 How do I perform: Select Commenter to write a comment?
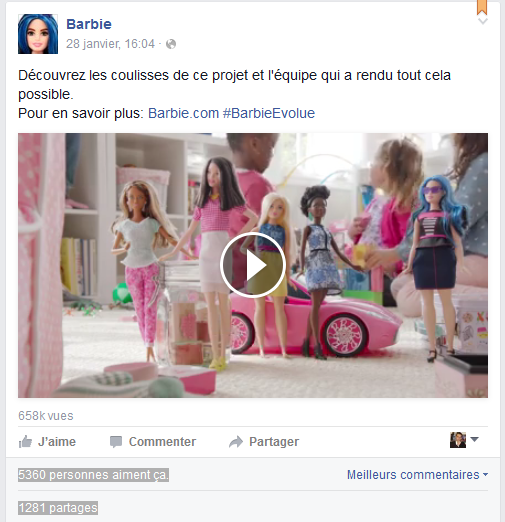click(x=153, y=442)
